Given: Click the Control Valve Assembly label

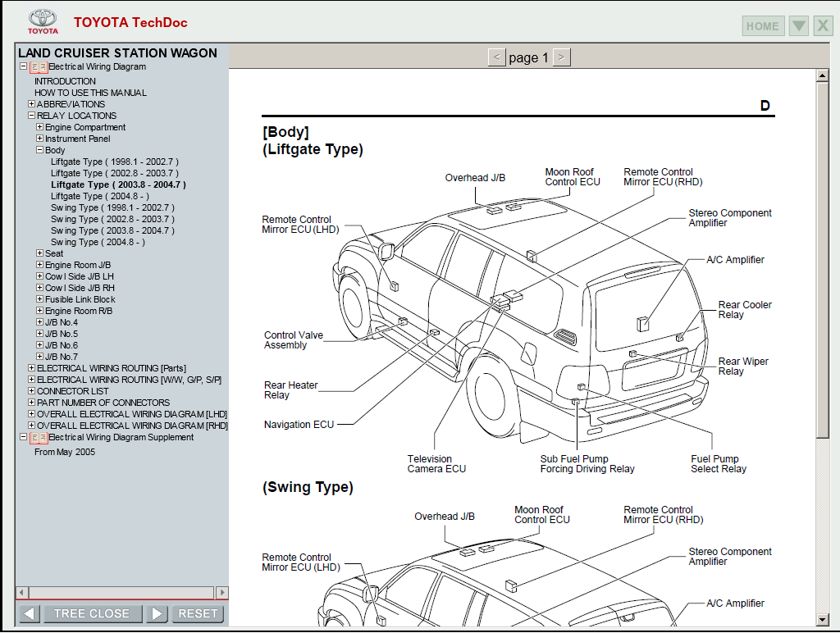Looking at the screenshot, I should (294, 340).
